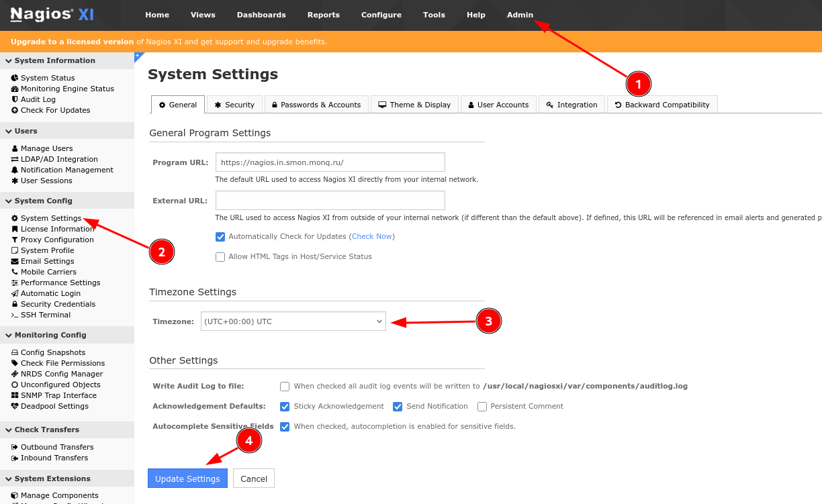
Task: Click the Security Credentials lock icon
Action: (15, 304)
